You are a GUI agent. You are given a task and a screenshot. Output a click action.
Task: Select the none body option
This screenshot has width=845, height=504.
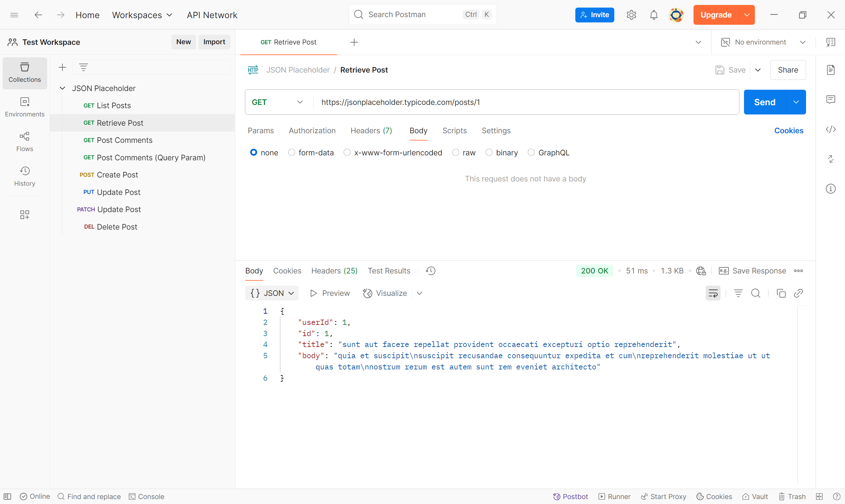coord(264,152)
